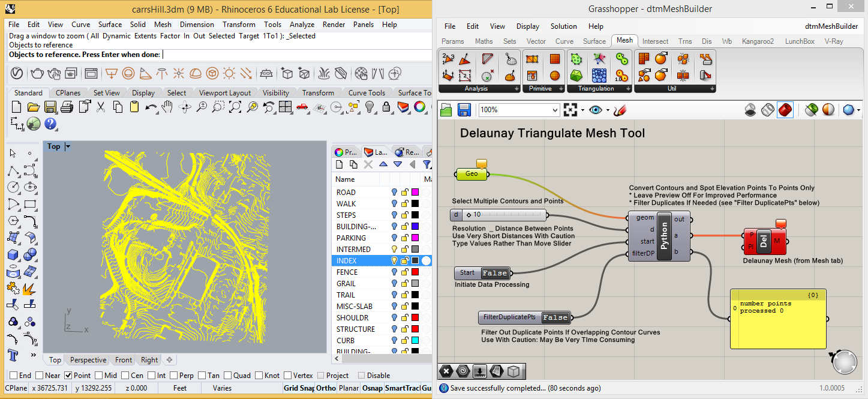Image resolution: width=868 pixels, height=399 pixels.
Task: Enable the Quad osnap checkbox
Action: click(x=227, y=376)
